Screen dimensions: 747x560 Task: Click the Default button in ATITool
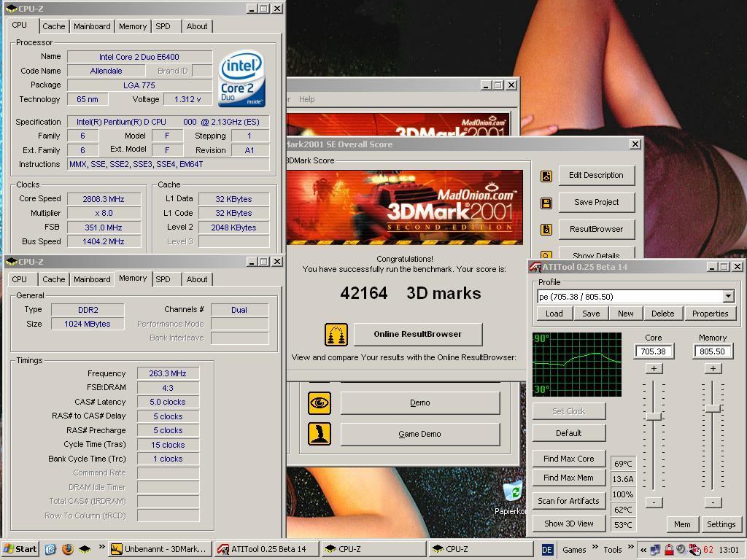click(x=569, y=433)
